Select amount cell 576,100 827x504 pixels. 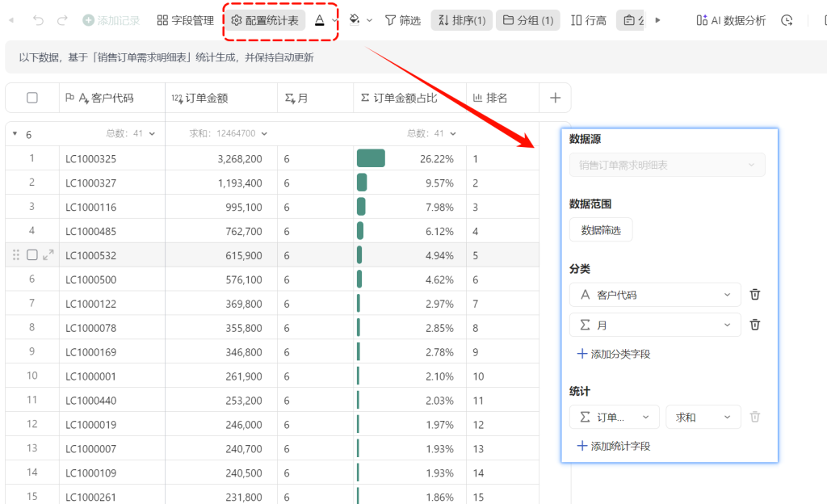[221, 279]
